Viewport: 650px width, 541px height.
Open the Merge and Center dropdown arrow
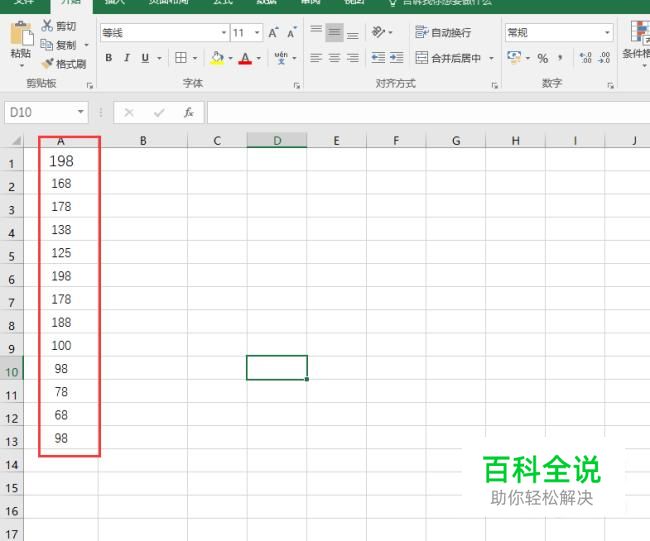coord(491,58)
